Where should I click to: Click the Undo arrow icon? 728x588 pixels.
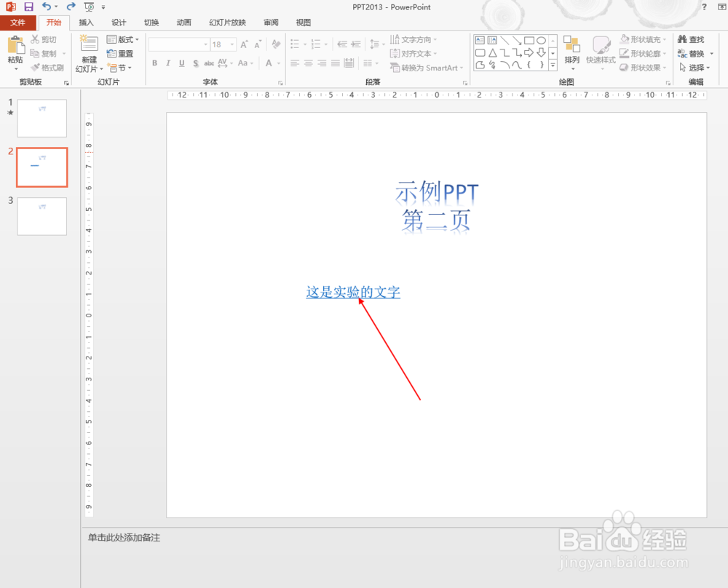[47, 7]
